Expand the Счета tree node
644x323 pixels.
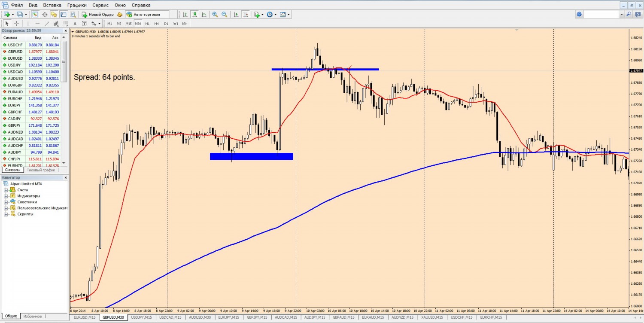[x=6, y=190]
